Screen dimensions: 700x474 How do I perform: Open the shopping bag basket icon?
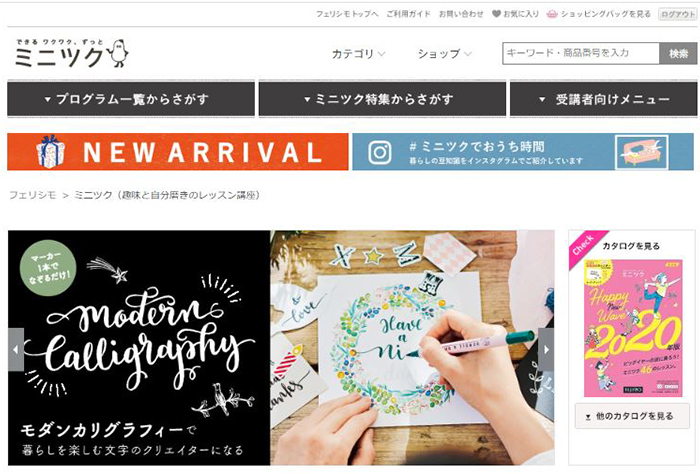(x=552, y=14)
